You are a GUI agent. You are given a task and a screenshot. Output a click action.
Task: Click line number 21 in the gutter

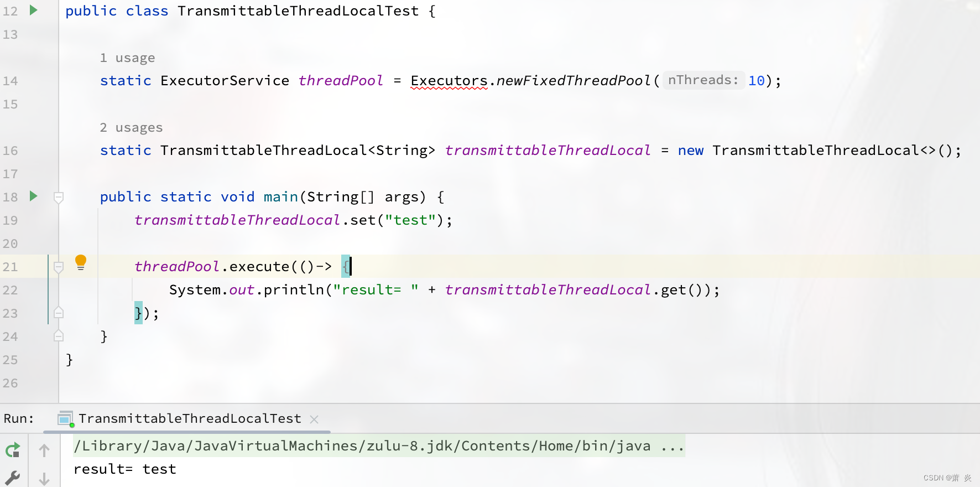[11, 267]
